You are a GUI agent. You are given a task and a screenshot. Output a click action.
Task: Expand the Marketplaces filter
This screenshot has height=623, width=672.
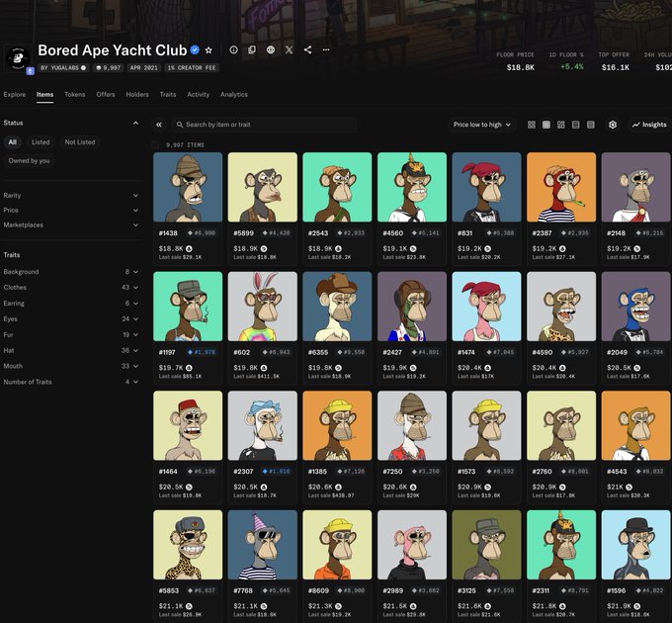click(71, 225)
